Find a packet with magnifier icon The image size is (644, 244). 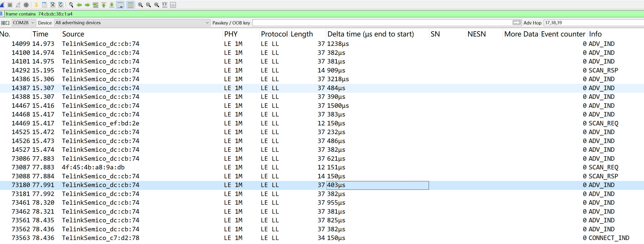[x=71, y=5]
